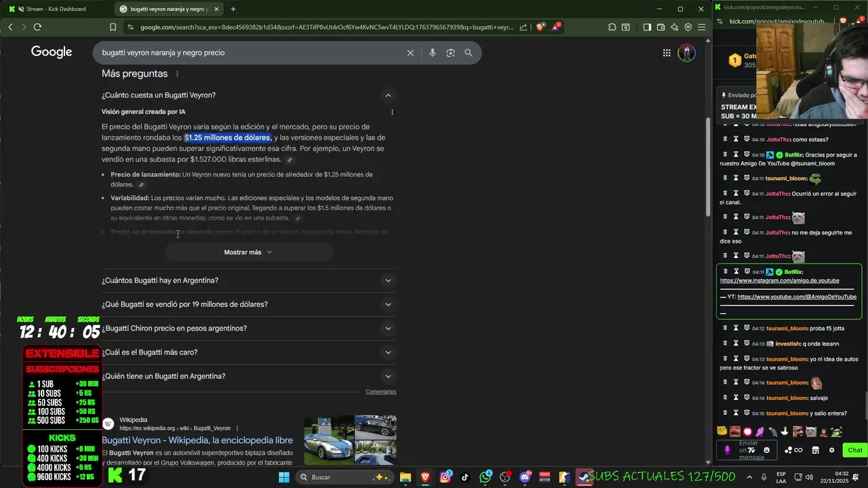Open WhatsApp from the taskbar
This screenshot has width=868, height=488.
pyautogui.click(x=485, y=477)
